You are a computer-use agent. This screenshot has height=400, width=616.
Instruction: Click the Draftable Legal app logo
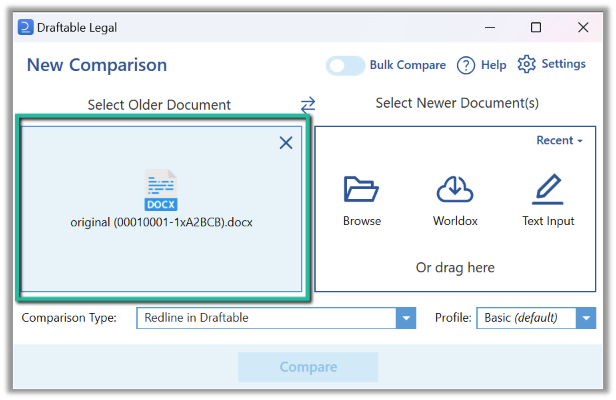click(x=26, y=27)
